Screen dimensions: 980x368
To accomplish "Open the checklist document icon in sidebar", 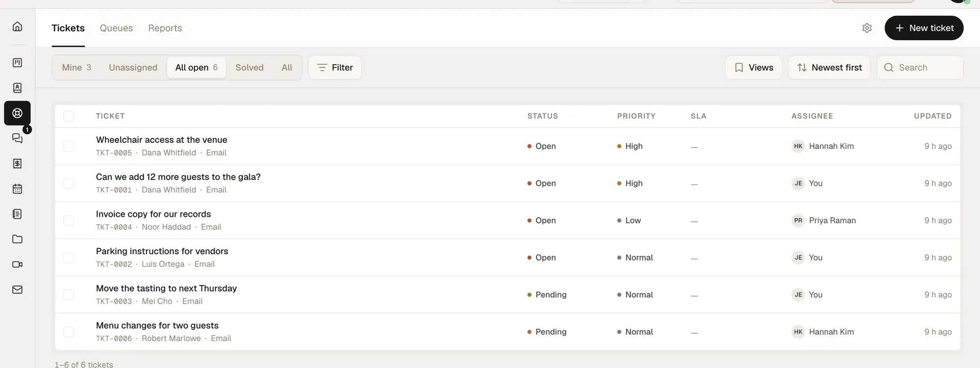I will pos(17,214).
